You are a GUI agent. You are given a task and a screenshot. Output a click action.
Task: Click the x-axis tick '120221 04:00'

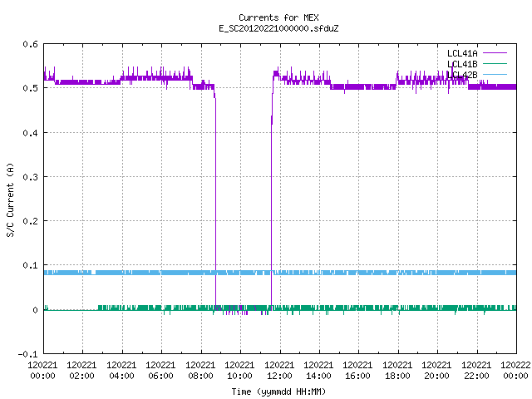click(x=121, y=370)
